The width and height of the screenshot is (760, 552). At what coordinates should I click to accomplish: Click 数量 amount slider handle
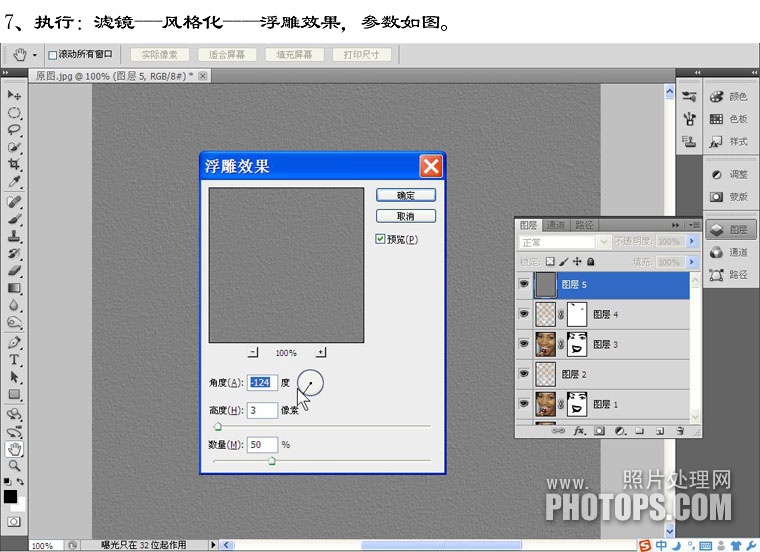272,460
